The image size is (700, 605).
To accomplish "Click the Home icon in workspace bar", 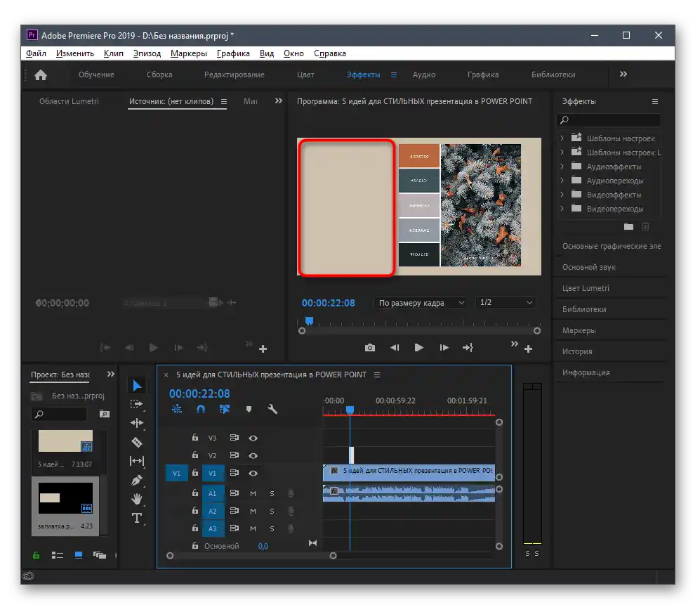I will click(41, 75).
